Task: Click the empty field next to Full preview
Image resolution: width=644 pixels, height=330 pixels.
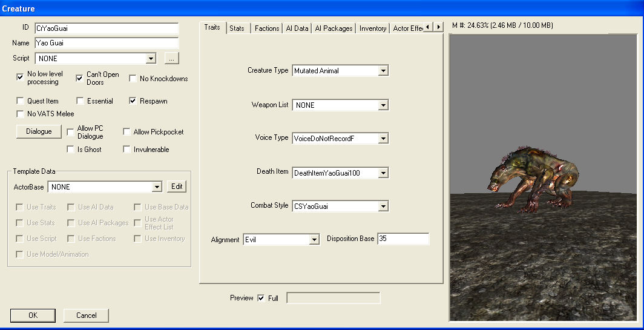Action: 333,298
